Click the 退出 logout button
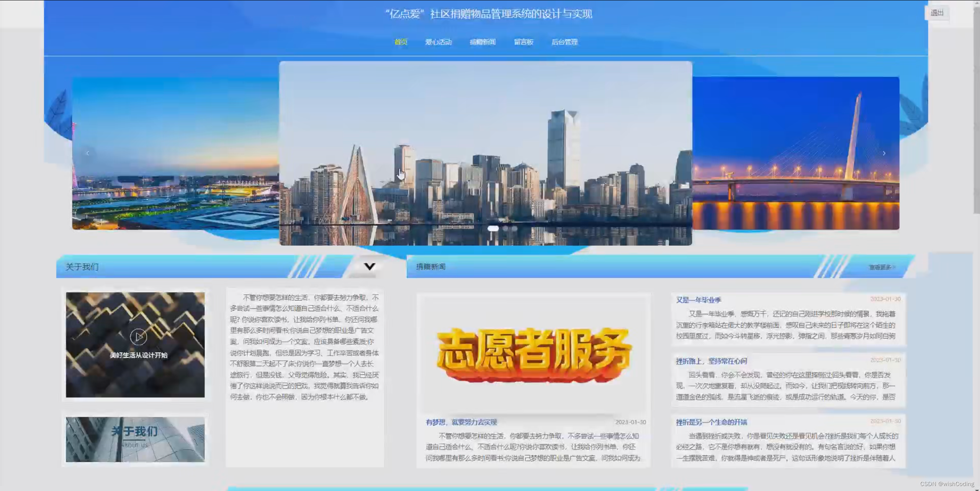The image size is (980, 491). (937, 13)
